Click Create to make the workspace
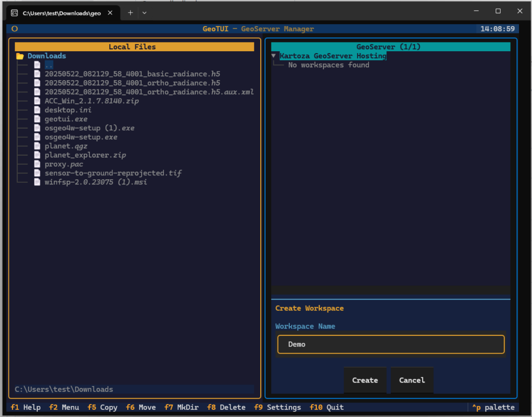The height and width of the screenshot is (417, 532). 365,380
